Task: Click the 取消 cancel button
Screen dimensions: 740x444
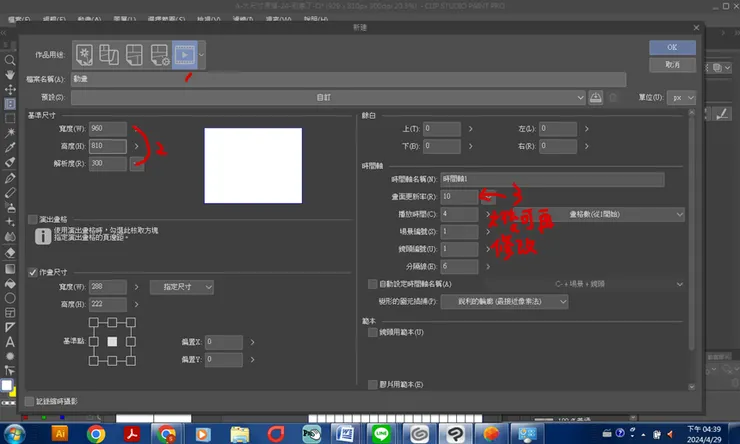Action: (672, 65)
